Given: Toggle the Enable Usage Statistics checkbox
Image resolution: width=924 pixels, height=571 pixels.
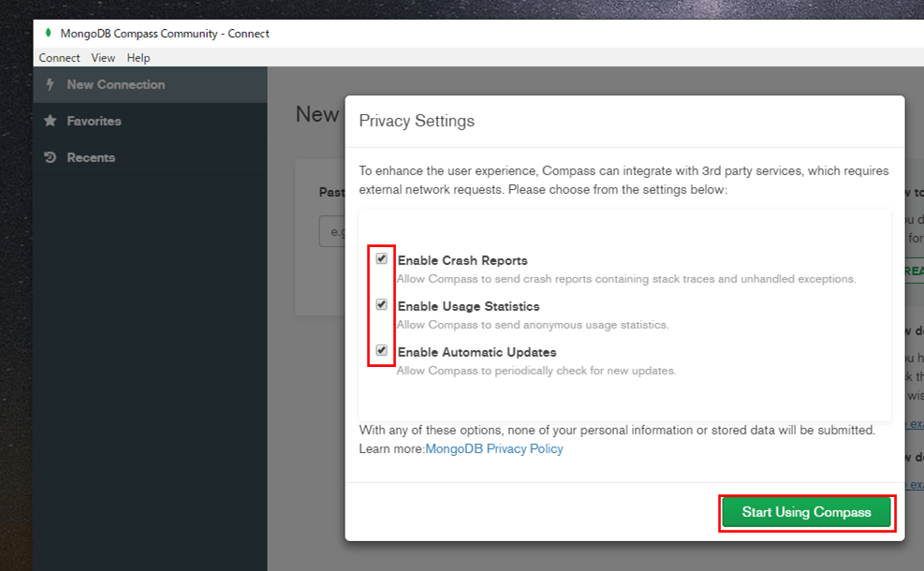Looking at the screenshot, I should coord(382,305).
